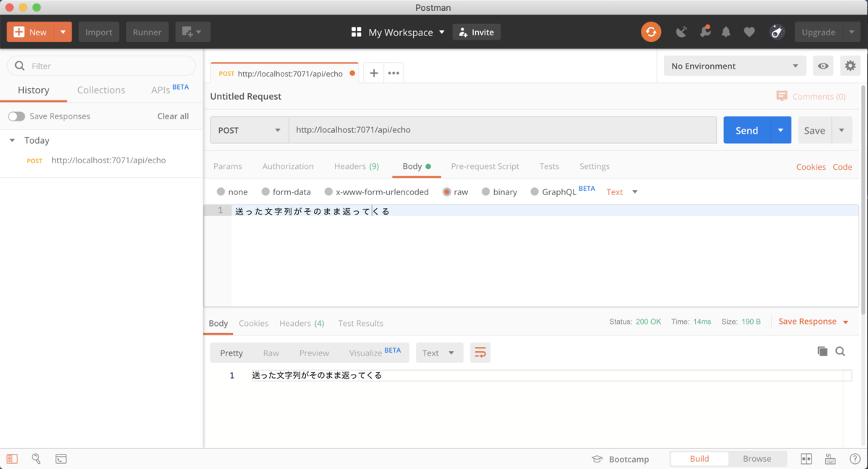Open tab options three-dots menu
The height and width of the screenshot is (469, 868).
coord(393,73)
